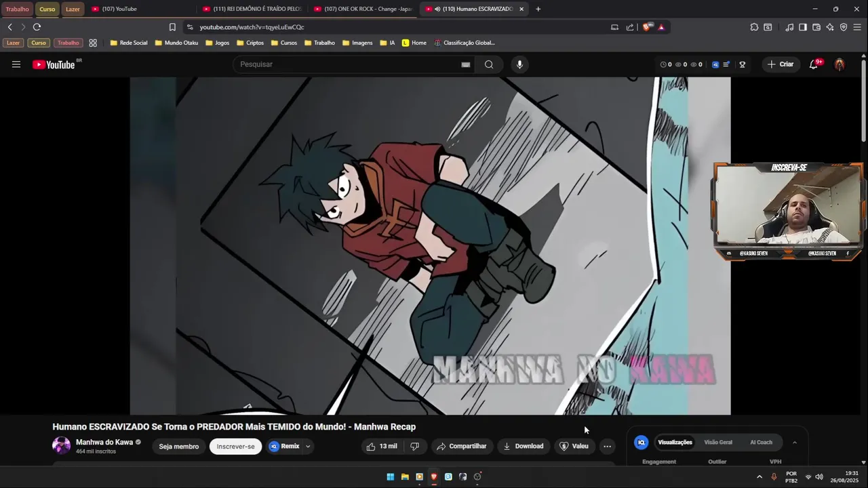Collapse the vidIQ panel chevron
The height and width of the screenshot is (488, 868).
point(795,443)
